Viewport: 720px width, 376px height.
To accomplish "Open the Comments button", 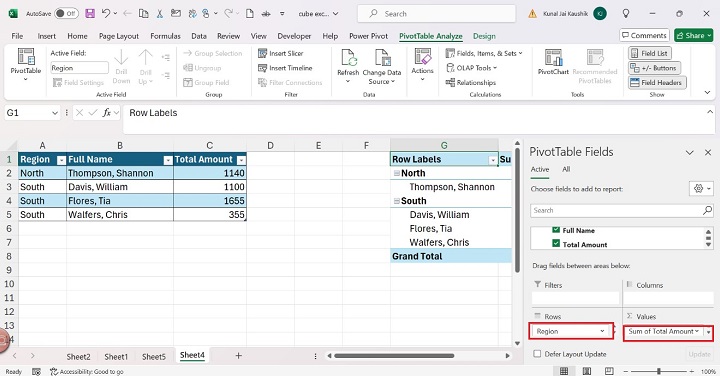I will (x=644, y=35).
